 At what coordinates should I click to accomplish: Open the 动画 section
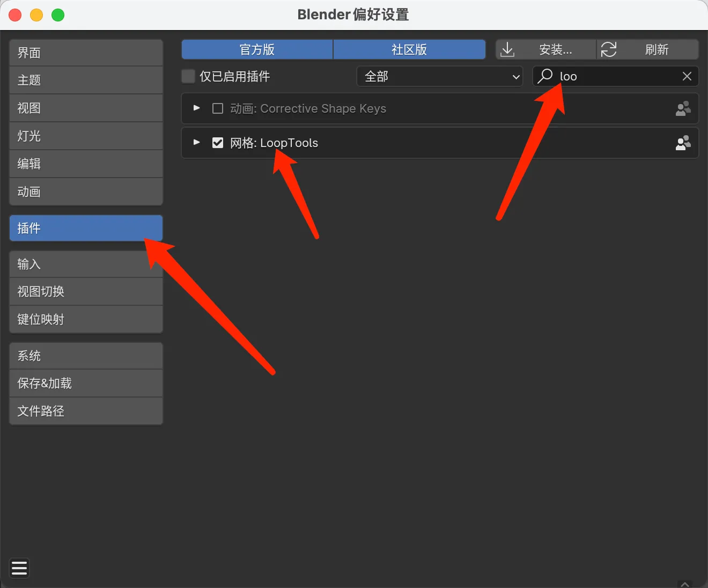(x=86, y=192)
